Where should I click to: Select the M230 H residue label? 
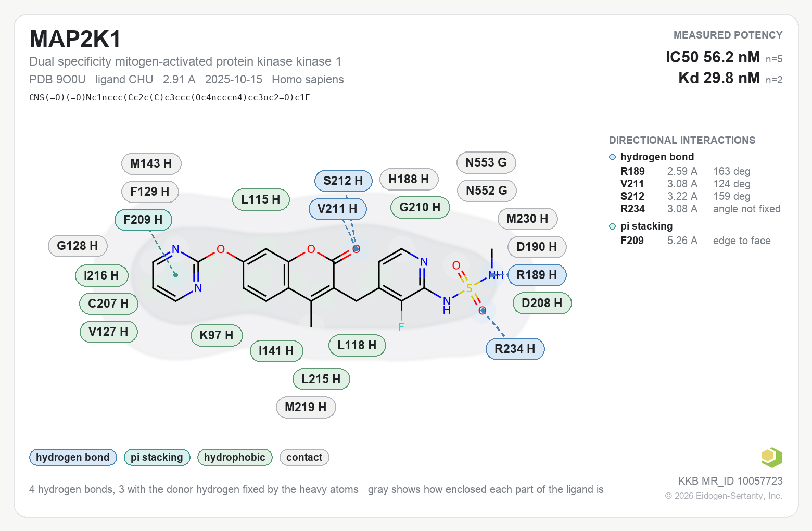(x=527, y=219)
